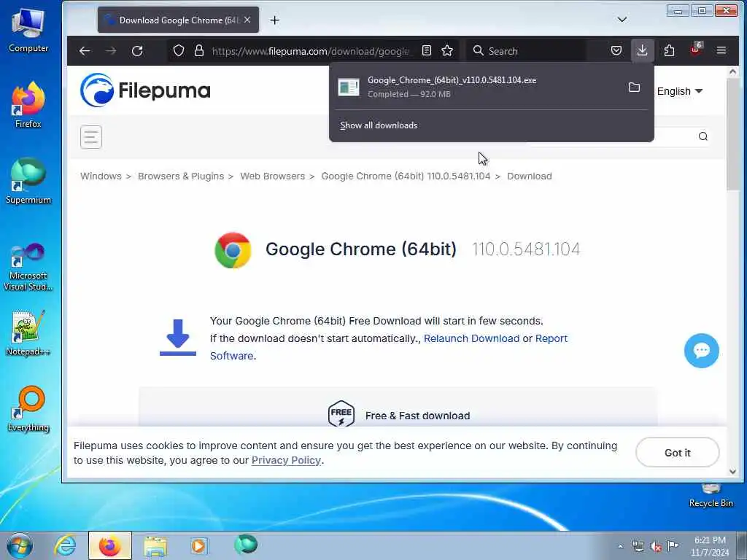The width and height of the screenshot is (747, 560).
Task: Click the blue download arrow graphic
Action: 178,338
